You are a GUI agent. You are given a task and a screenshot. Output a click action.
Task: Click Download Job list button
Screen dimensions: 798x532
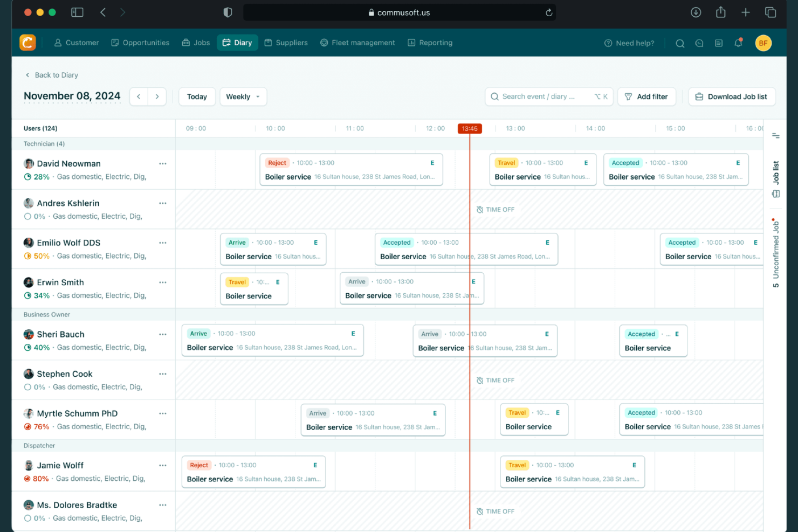[732, 96]
